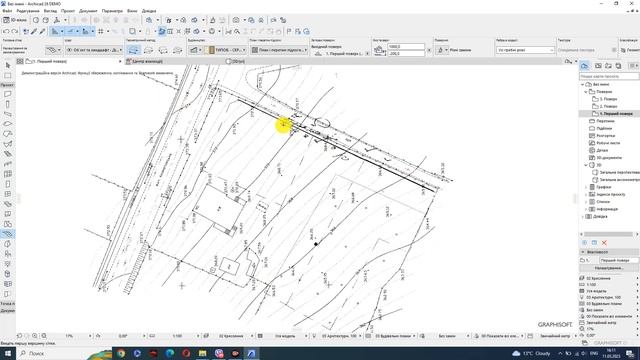Click the Navigator horizontal scrollbar
This screenshot has width=640, height=360.
[x=609, y=234]
